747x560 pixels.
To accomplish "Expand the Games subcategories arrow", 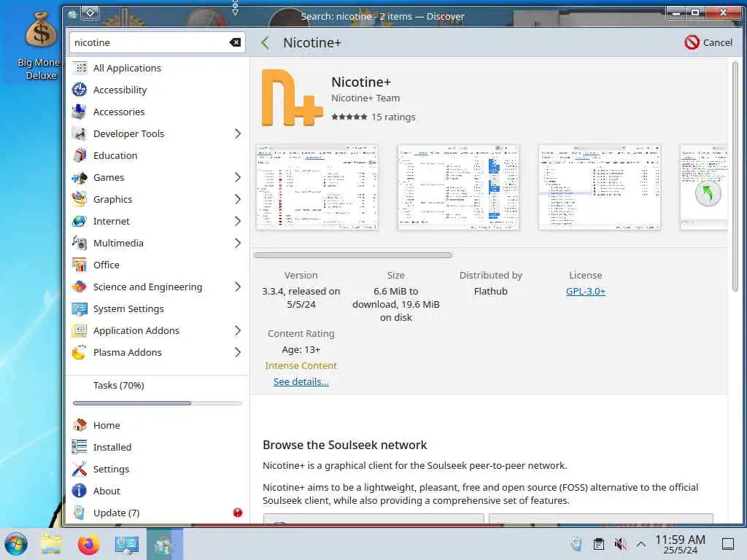I will click(x=238, y=178).
